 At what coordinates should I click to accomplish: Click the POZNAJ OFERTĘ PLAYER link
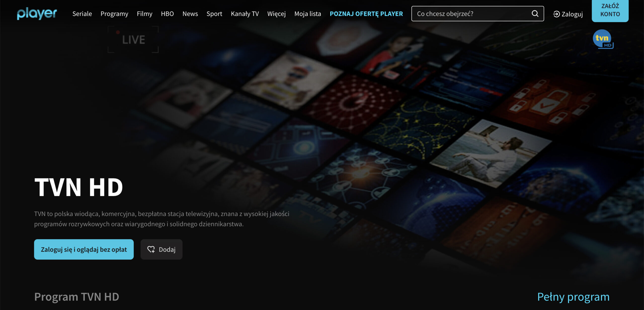point(366,14)
